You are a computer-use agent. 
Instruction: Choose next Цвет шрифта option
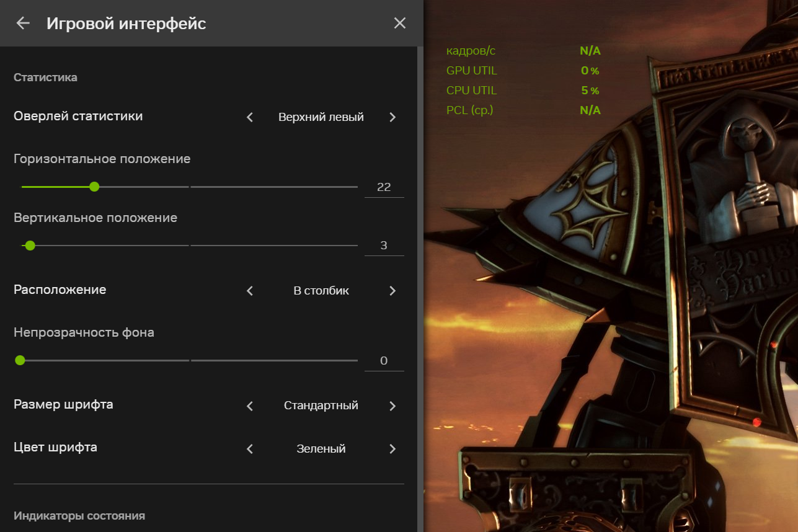point(392,449)
